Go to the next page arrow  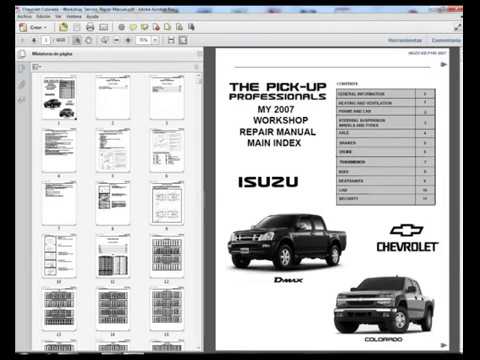(x=34, y=40)
